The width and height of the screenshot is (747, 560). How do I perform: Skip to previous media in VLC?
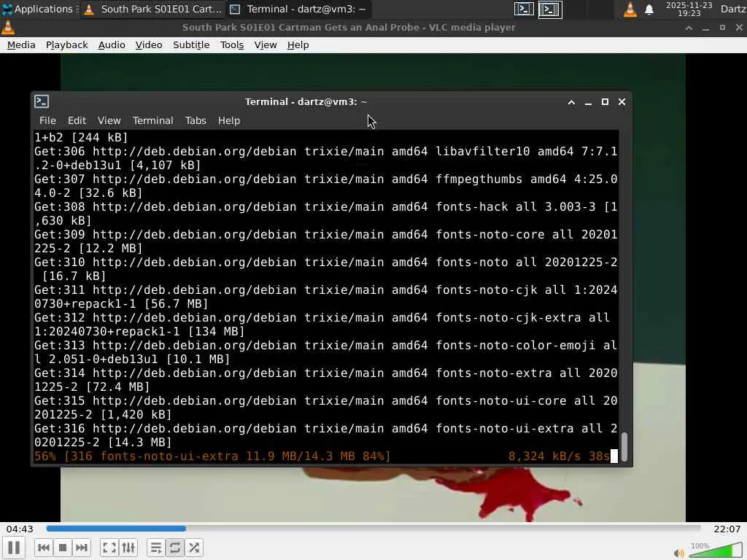point(43,548)
